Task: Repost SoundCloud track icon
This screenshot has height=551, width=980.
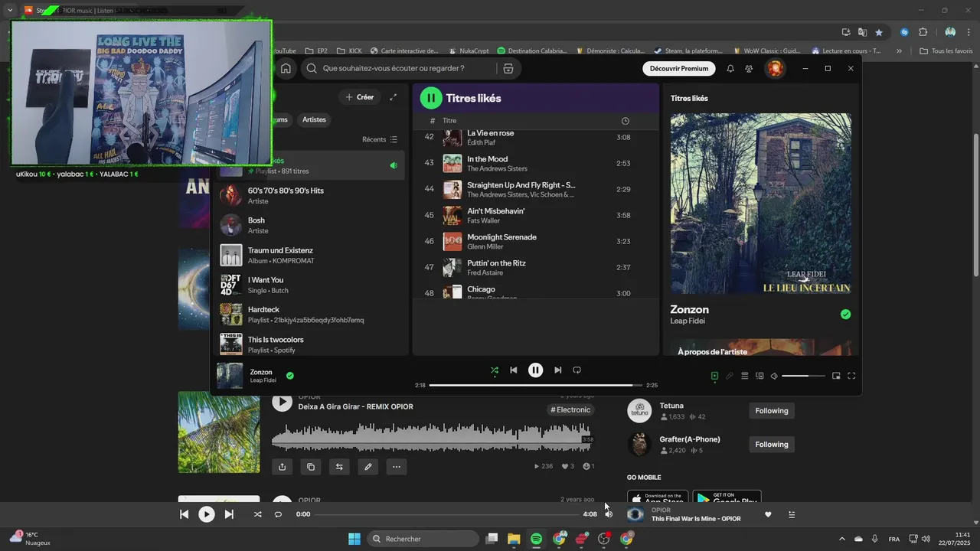Action: tap(339, 466)
